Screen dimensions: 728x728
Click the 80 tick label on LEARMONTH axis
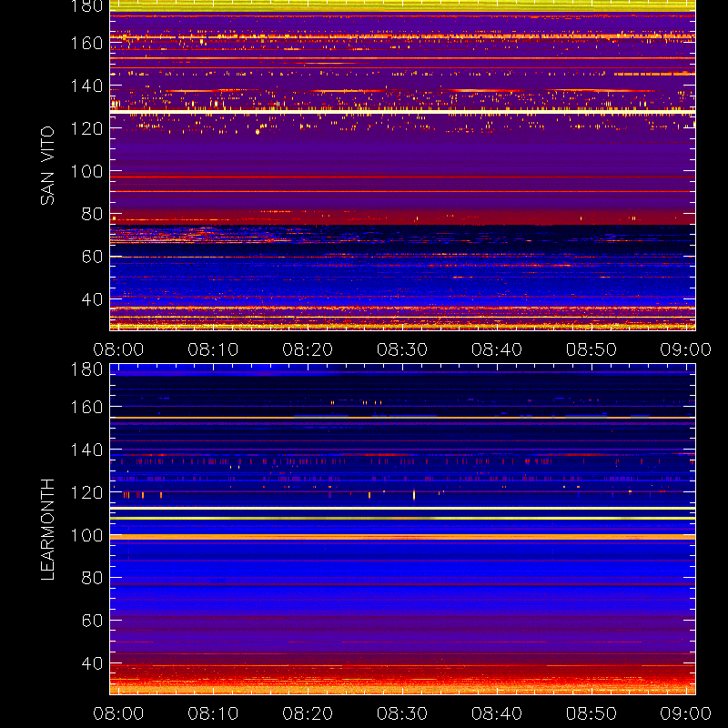pyautogui.click(x=92, y=578)
